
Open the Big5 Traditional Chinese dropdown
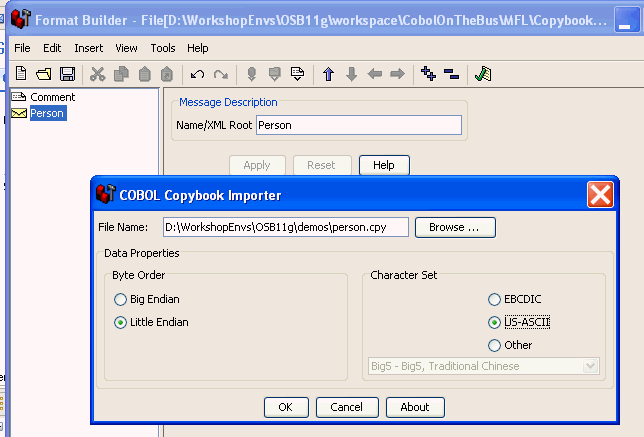click(484, 366)
